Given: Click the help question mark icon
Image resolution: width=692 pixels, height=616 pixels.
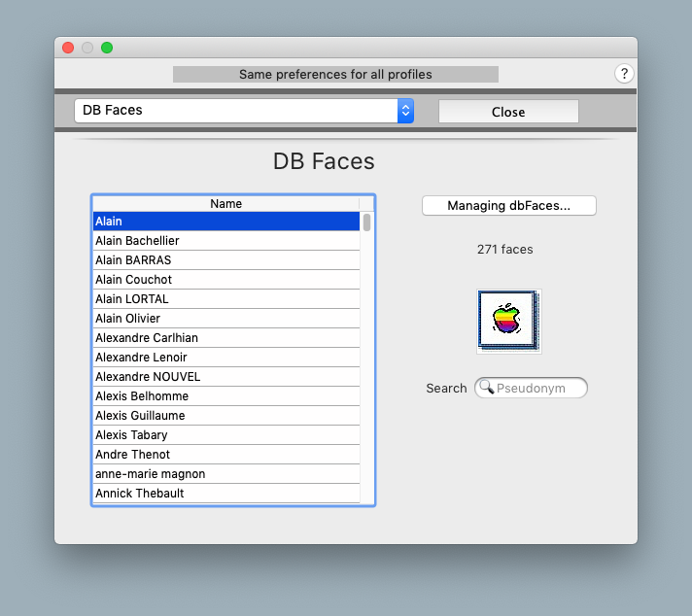Looking at the screenshot, I should [x=624, y=74].
